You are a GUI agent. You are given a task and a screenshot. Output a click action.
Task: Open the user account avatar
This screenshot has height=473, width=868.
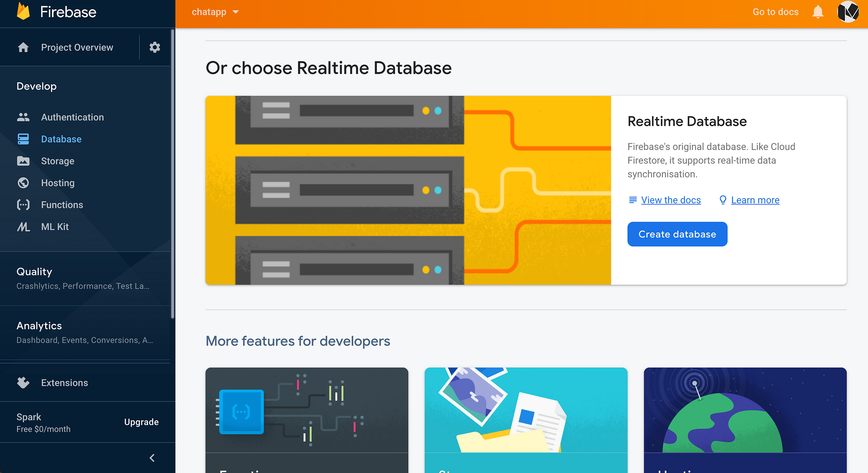848,12
